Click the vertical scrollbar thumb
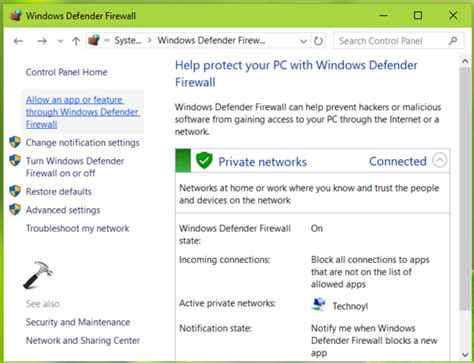Image resolution: width=474 pixels, height=363 pixels. pyautogui.click(x=465, y=189)
